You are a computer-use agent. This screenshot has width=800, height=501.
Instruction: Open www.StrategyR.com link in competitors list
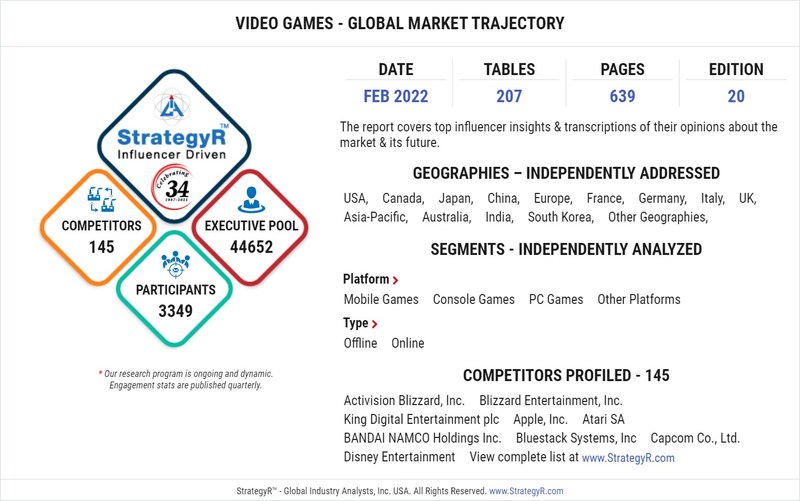point(628,457)
